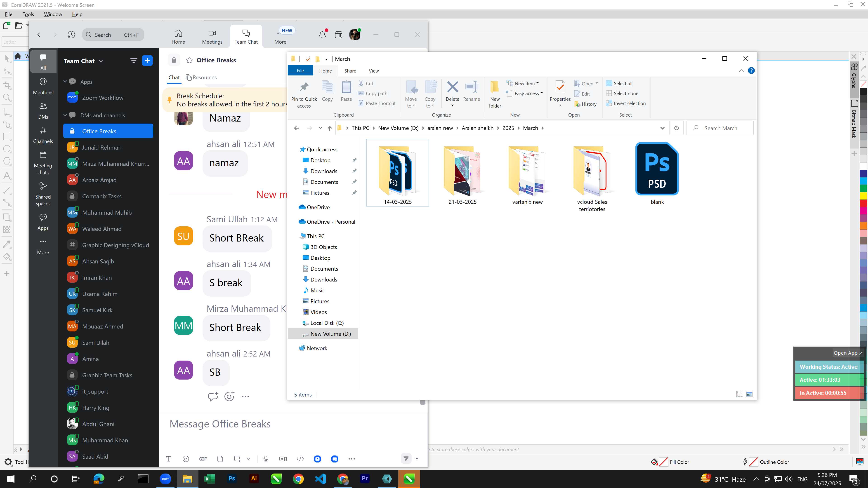Image resolution: width=868 pixels, height=488 pixels.
Task: Switch to Explorer View tab
Action: point(374,71)
